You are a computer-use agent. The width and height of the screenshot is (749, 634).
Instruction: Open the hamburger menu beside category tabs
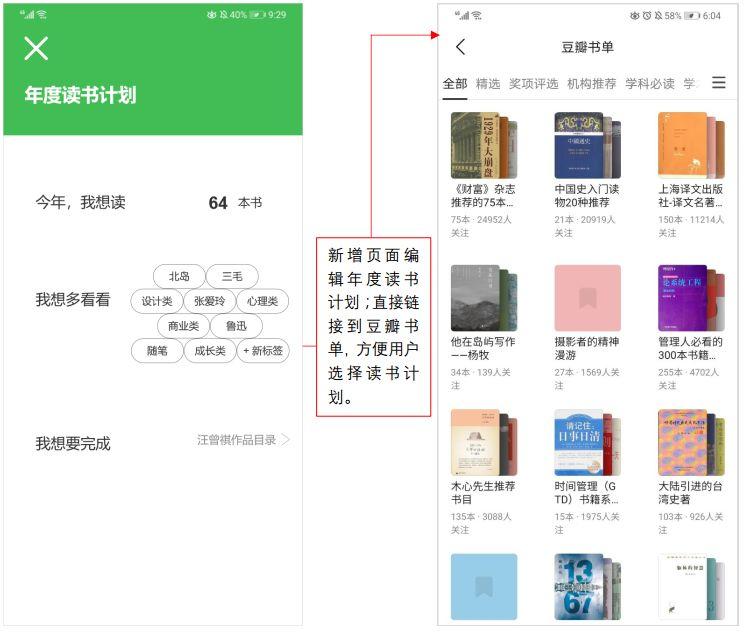(718, 83)
